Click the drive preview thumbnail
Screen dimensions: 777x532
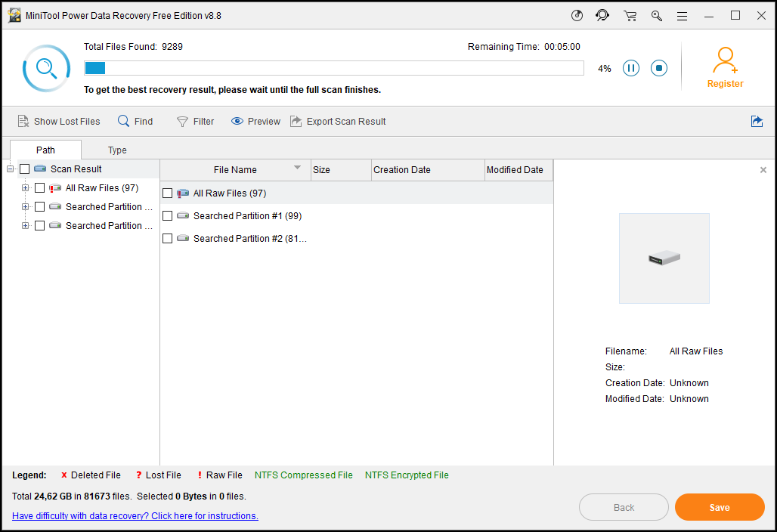point(664,258)
